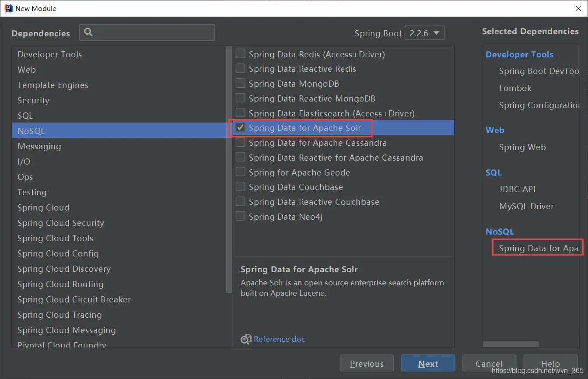588x379 pixels.
Task: Click the Reference doc globe icon
Action: pos(246,339)
